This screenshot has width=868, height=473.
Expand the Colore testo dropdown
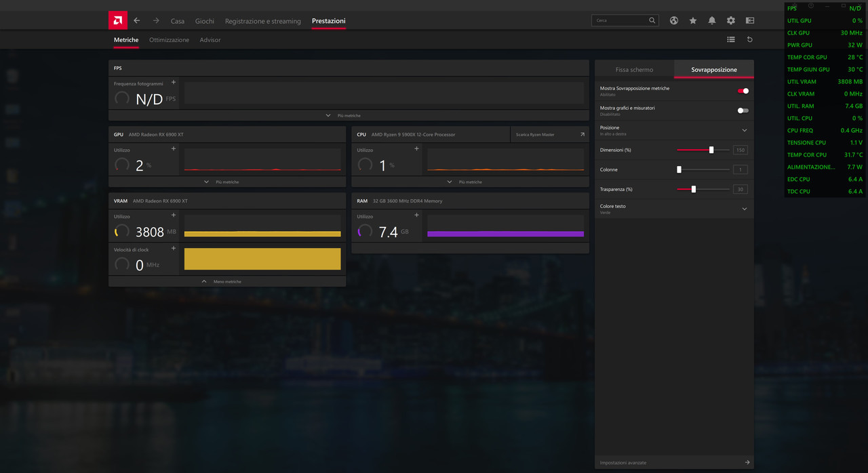(745, 209)
